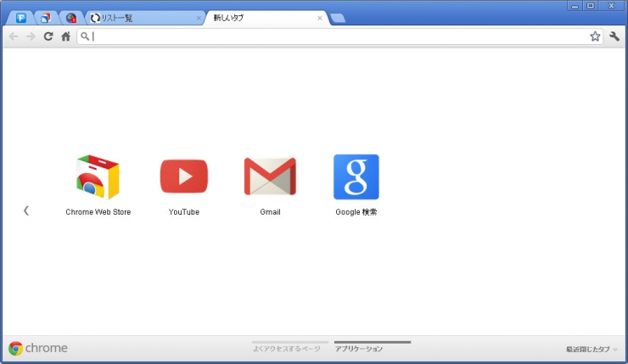The image size is (628, 364).
Task: Click the Chrome Web Store label
Action: pos(98,212)
